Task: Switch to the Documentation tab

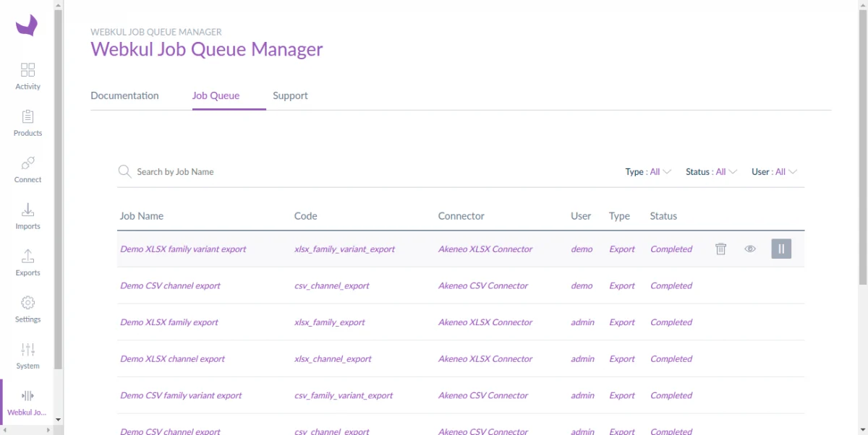Action: (124, 95)
